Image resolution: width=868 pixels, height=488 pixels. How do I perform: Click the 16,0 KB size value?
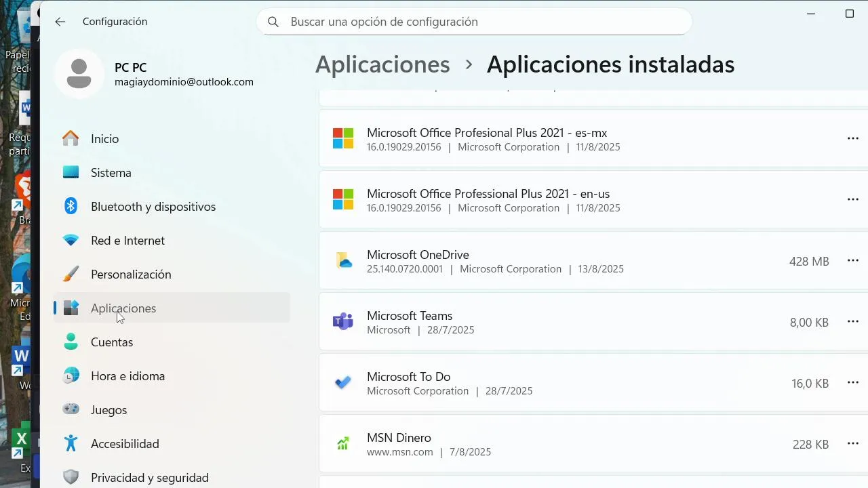coord(810,384)
